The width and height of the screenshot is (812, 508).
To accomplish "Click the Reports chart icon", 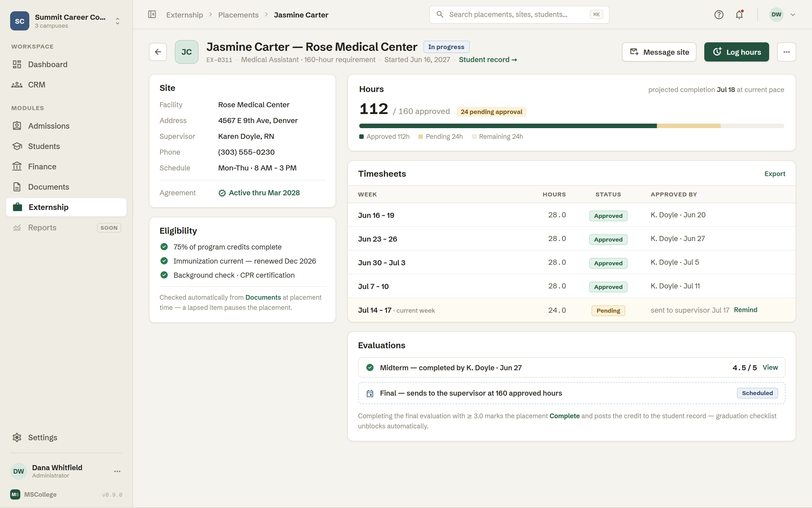I will (17, 227).
